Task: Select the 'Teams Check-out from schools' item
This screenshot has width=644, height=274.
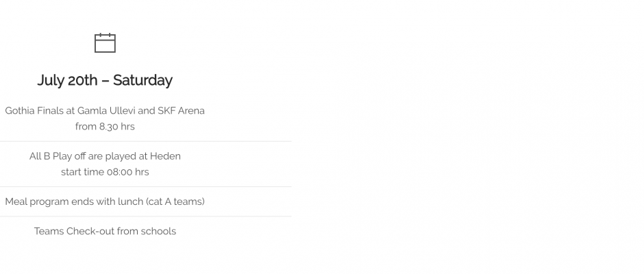Action: [x=105, y=232]
